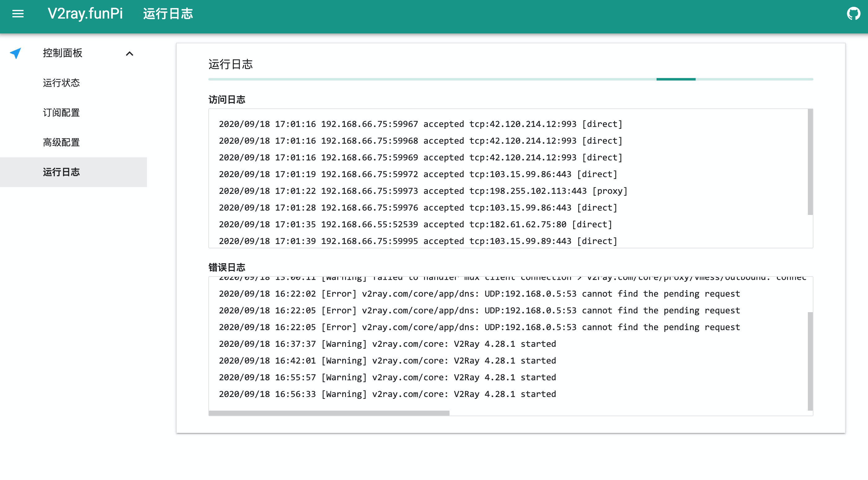Viewport: 868px width, 480px height.
Task: Open the hamburger navigation menu
Action: pyautogui.click(x=18, y=14)
